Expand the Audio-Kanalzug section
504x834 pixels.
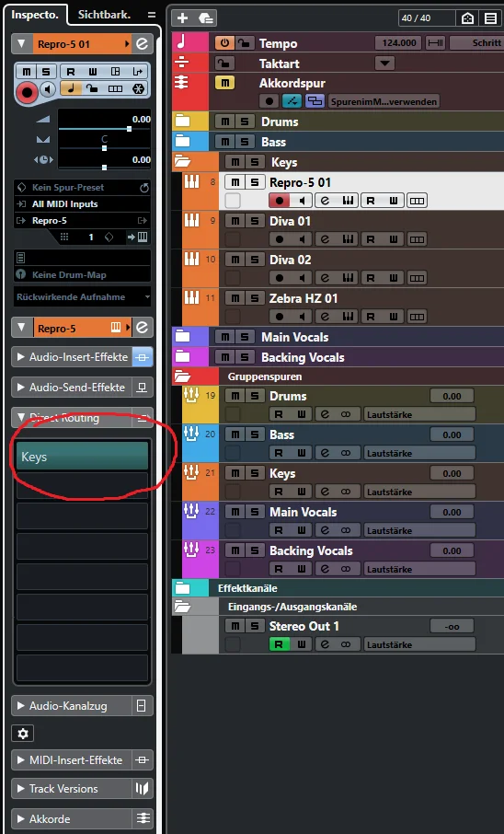pos(21,706)
